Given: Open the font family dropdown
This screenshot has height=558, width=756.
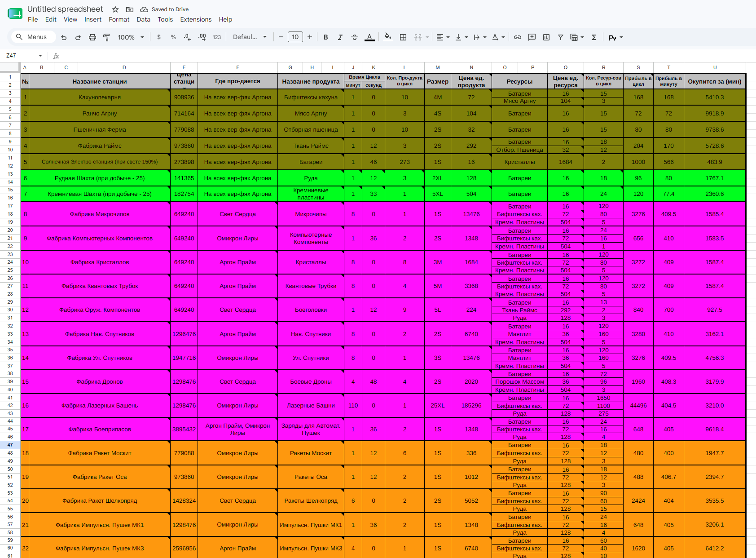Looking at the screenshot, I should tap(250, 37).
